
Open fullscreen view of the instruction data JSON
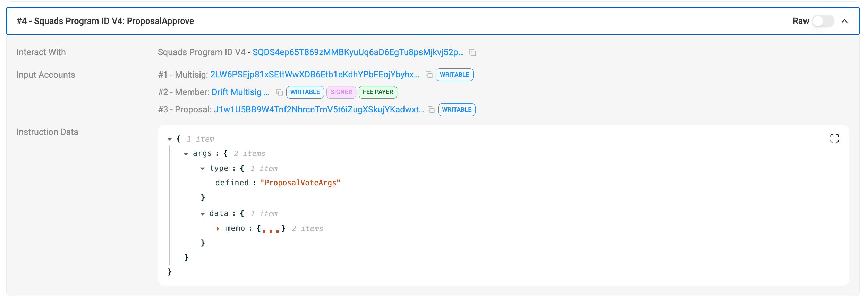point(834,138)
